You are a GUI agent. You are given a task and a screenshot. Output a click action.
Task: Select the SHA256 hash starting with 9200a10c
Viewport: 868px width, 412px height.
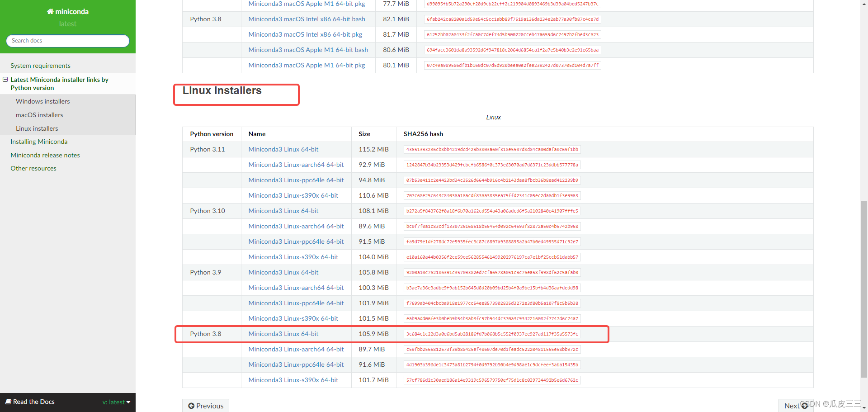[x=492, y=272]
